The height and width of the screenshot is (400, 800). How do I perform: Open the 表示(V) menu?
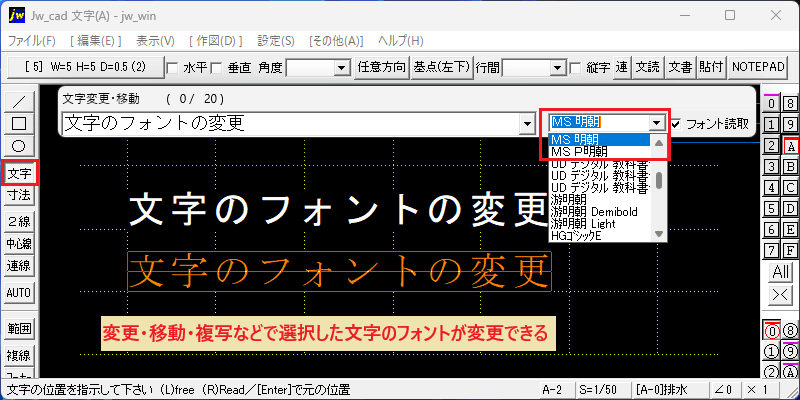[x=155, y=41]
